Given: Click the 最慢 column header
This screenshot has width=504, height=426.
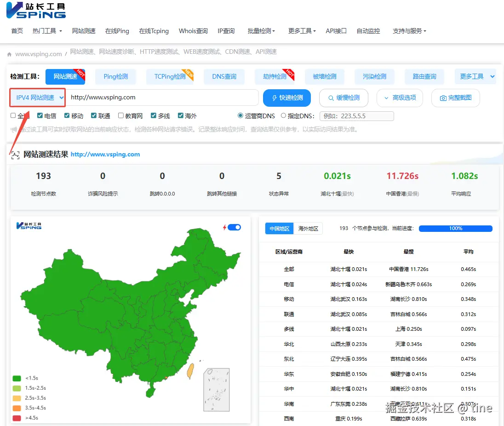Looking at the screenshot, I should coord(408,252).
